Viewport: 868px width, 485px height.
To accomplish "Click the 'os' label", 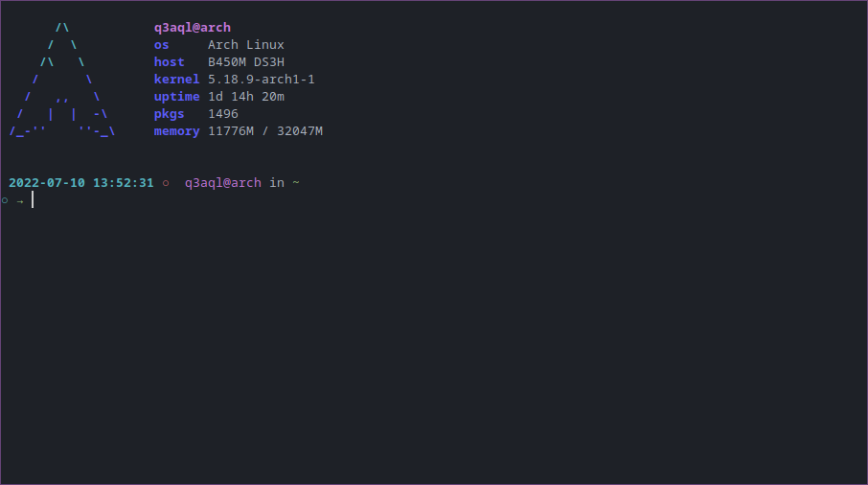I will coord(161,45).
